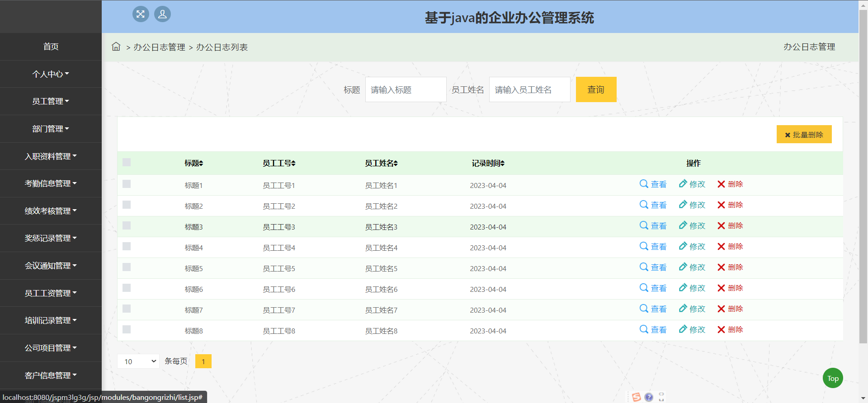Click the vertical scrollbar on the right
868x403 pixels.
(x=863, y=181)
